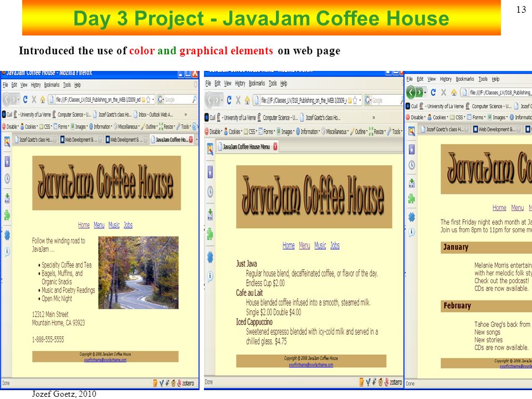Click zotero status bar icon in middle window
The height and width of the screenshot is (399, 532).
(x=393, y=382)
